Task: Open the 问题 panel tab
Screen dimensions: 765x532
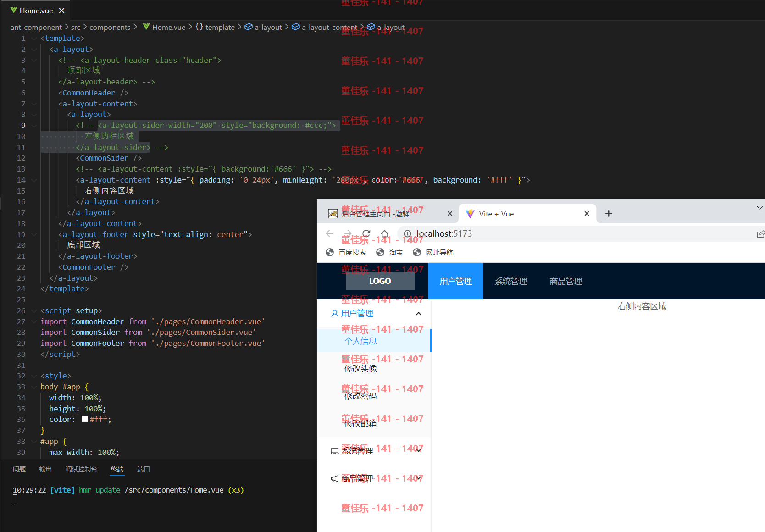Action: (x=19, y=469)
